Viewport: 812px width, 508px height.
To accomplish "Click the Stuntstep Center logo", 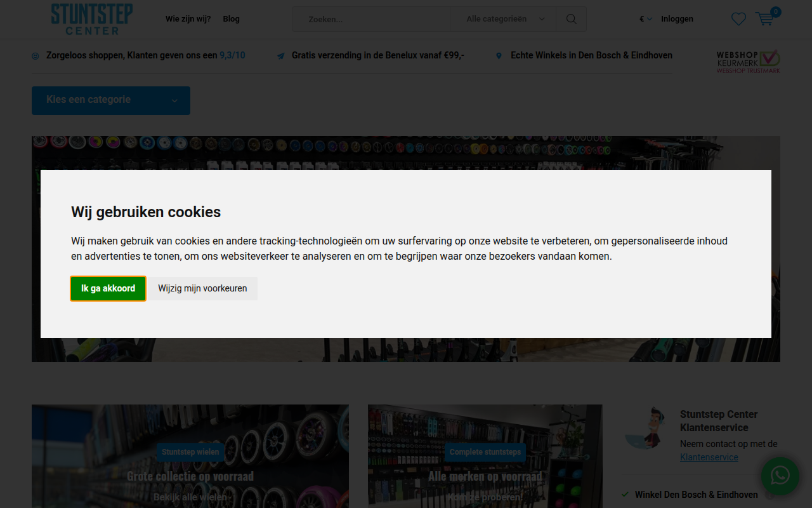I will [92, 19].
